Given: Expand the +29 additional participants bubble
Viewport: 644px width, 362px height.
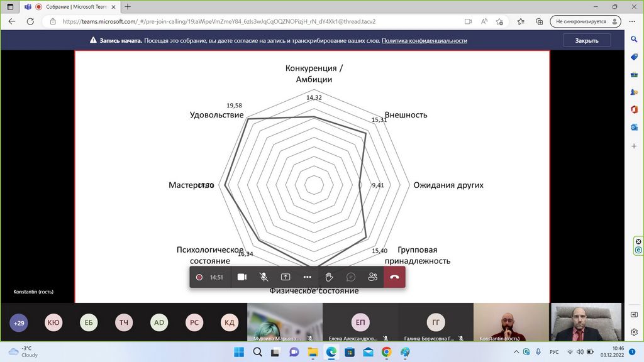Looking at the screenshot, I should click(x=18, y=322).
